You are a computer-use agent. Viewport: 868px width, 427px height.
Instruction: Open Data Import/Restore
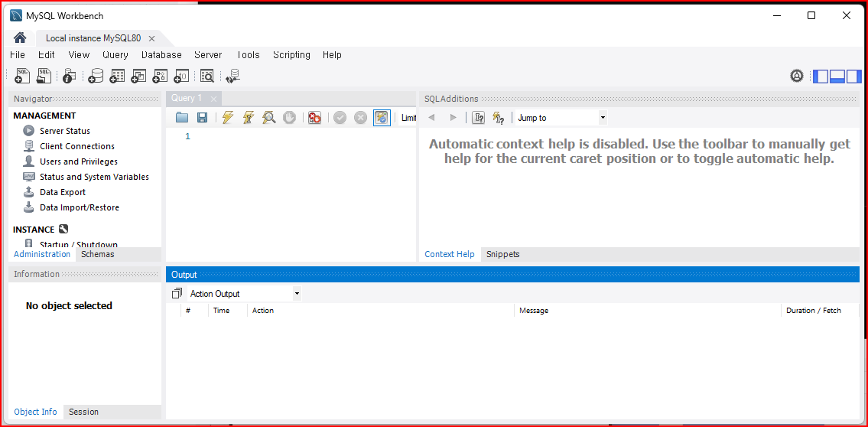point(80,207)
